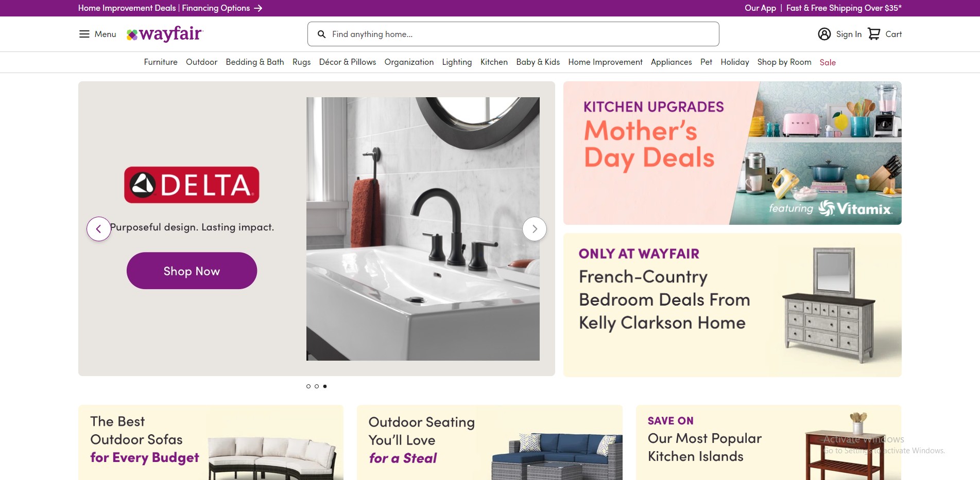Click the arrow next to Financing Options

pyautogui.click(x=259, y=8)
